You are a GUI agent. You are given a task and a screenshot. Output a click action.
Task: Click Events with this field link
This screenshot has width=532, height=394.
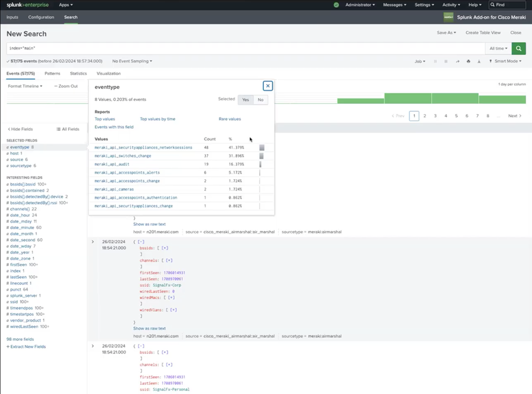coord(114,127)
